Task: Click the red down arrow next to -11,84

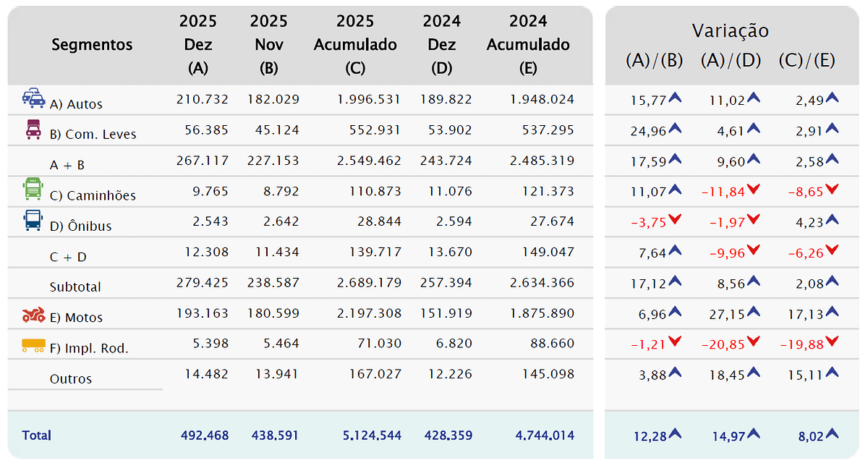Action: [753, 190]
